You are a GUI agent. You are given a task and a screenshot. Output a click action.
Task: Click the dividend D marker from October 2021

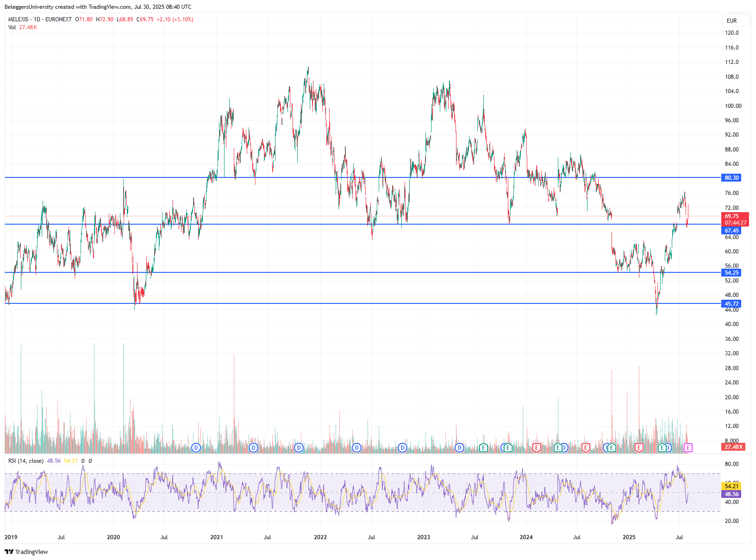tap(299, 448)
